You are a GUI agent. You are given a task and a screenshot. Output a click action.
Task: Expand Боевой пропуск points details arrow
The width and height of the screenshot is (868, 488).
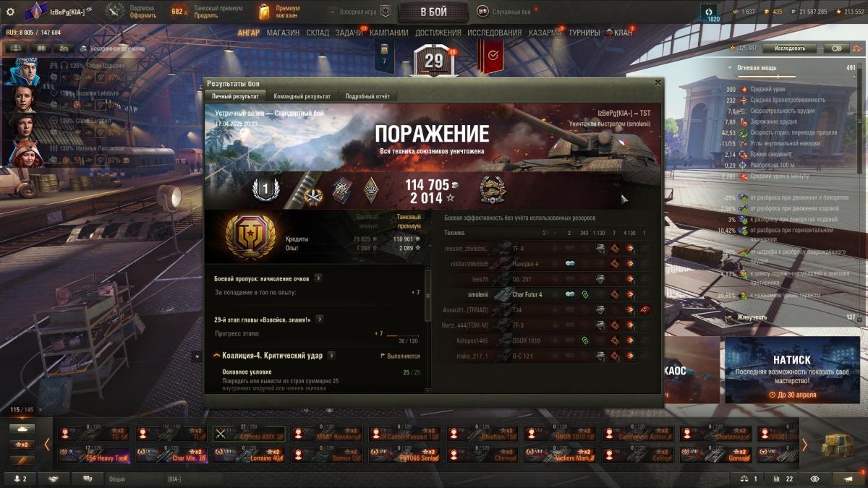coord(318,278)
